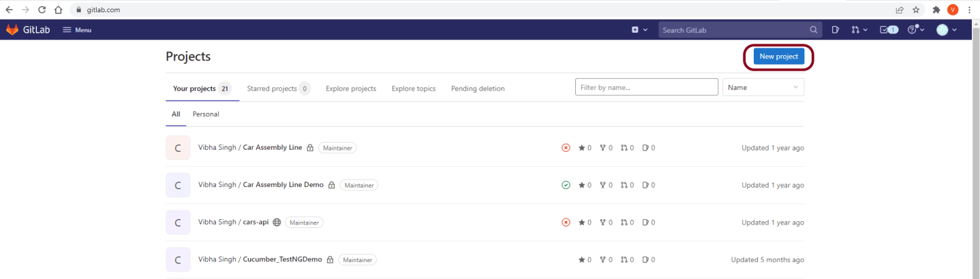Click the failed pipeline icon for Car Assembly Line
980x279 pixels.
point(566,148)
